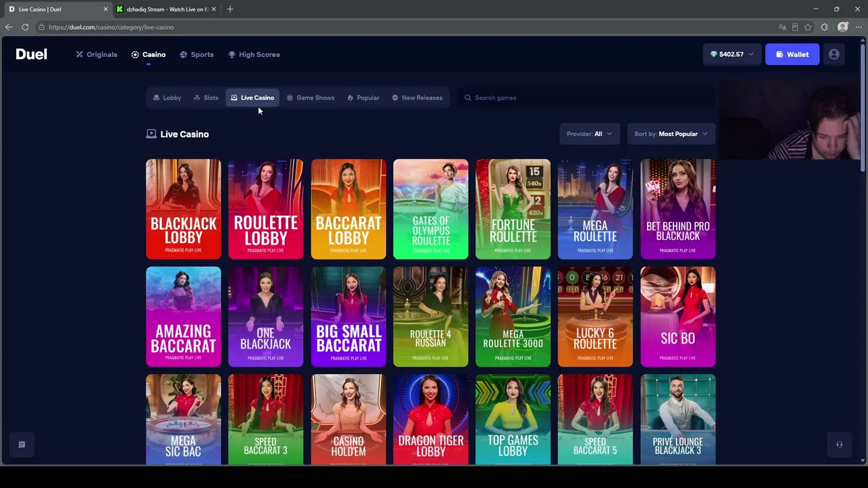Open the Roulette Lobby game
The height and width of the screenshot is (488, 868).
266,209
